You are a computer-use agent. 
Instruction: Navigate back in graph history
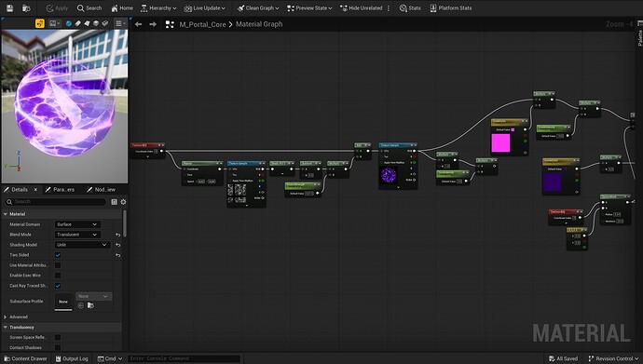(139, 24)
